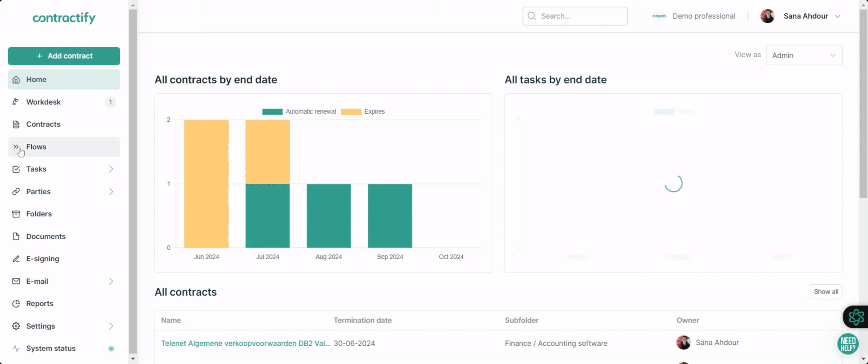Open the Telenet Algemene verkoopvoorwaarden contract link
Screen dimensions: 868x364
[x=245, y=343]
